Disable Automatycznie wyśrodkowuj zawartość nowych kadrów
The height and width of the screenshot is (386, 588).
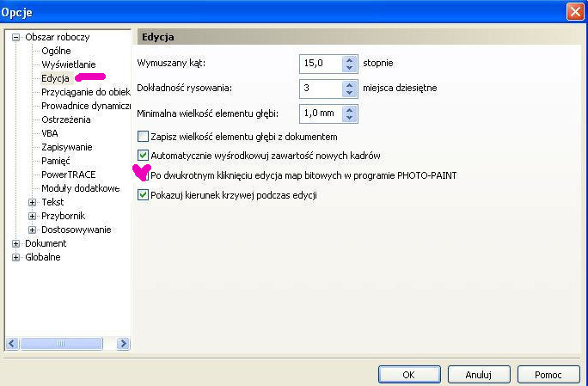tap(144, 156)
